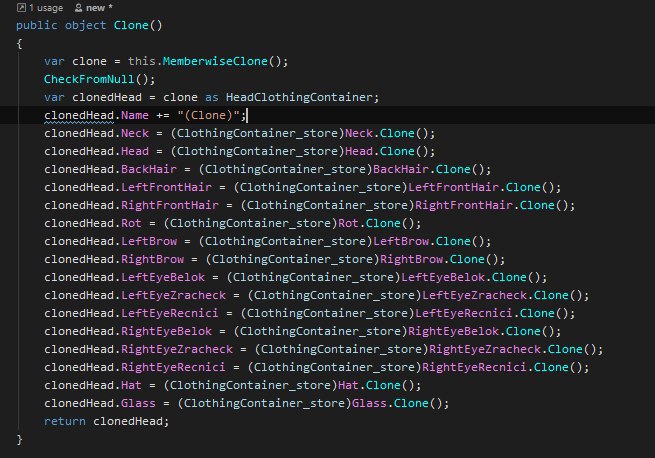Click clonedHead in the return statement
Image resolution: width=655 pixels, height=458 pixels.
coord(127,421)
